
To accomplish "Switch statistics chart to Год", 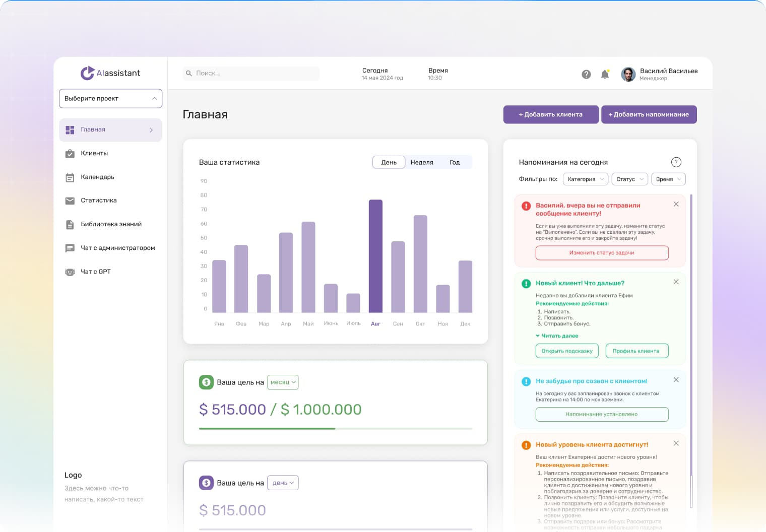I will [455, 162].
